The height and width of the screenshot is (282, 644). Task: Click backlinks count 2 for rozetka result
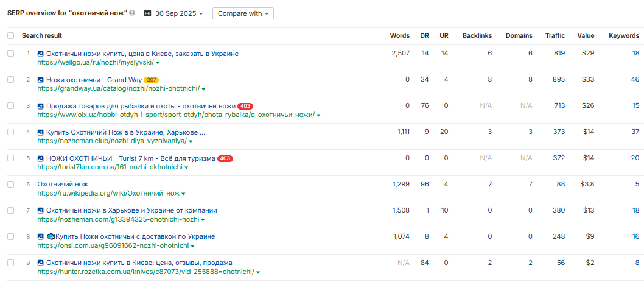[489, 263]
